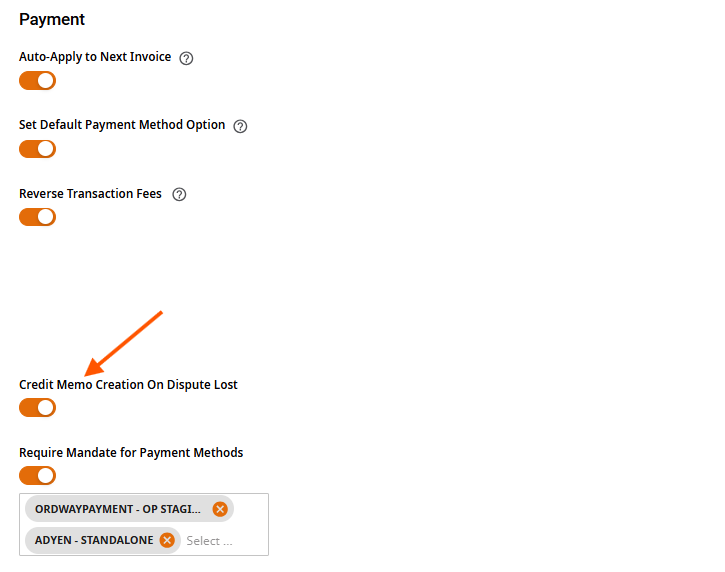Screen dimensions: 725x572
Task: Disable Require Mandate for Payment Methods toggle
Action: coord(37,475)
